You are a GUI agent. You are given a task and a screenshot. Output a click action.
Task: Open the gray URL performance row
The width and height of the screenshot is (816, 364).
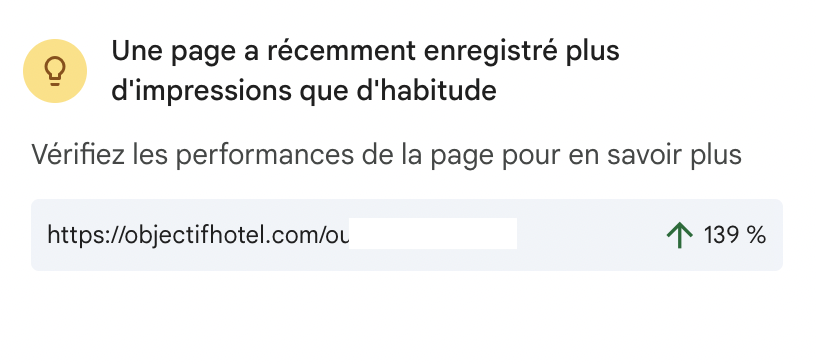pyautogui.click(x=407, y=235)
